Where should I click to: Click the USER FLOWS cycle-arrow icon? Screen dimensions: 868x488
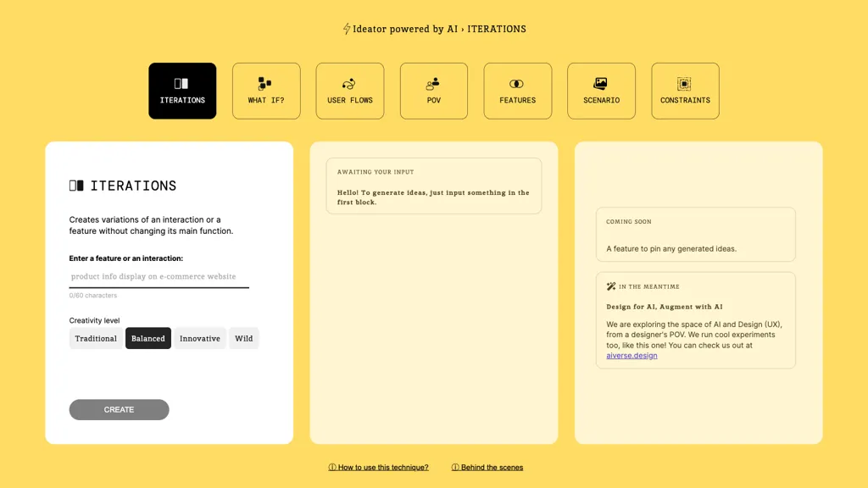[x=350, y=82]
